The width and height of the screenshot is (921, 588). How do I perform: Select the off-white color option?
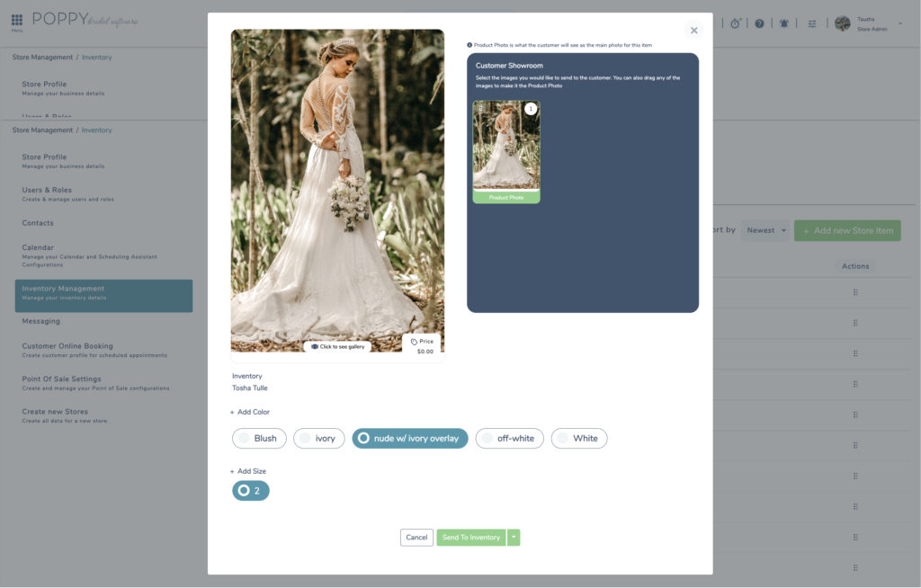pyautogui.click(x=509, y=438)
